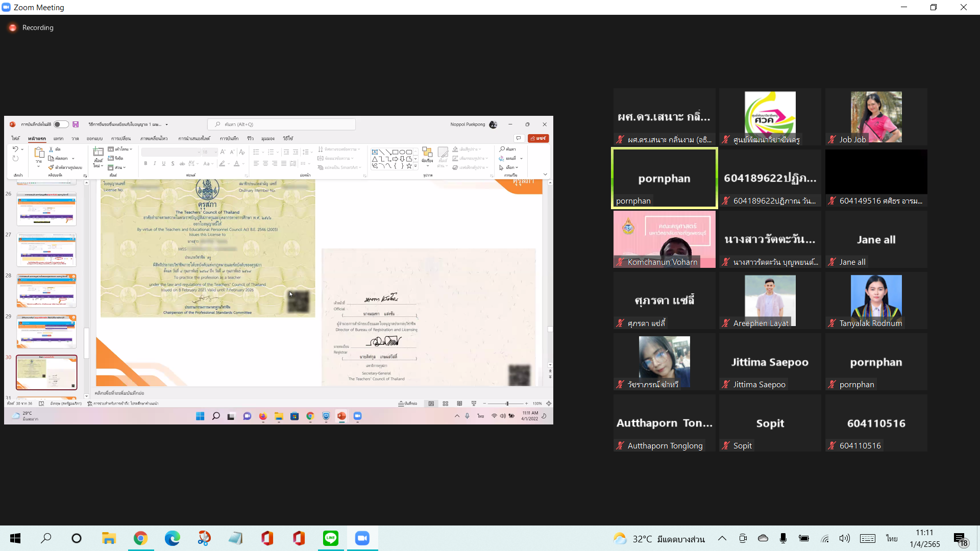Click the Paste (วาง) clipboard icon
Viewport: 980px width, 551px height.
[x=39, y=153]
